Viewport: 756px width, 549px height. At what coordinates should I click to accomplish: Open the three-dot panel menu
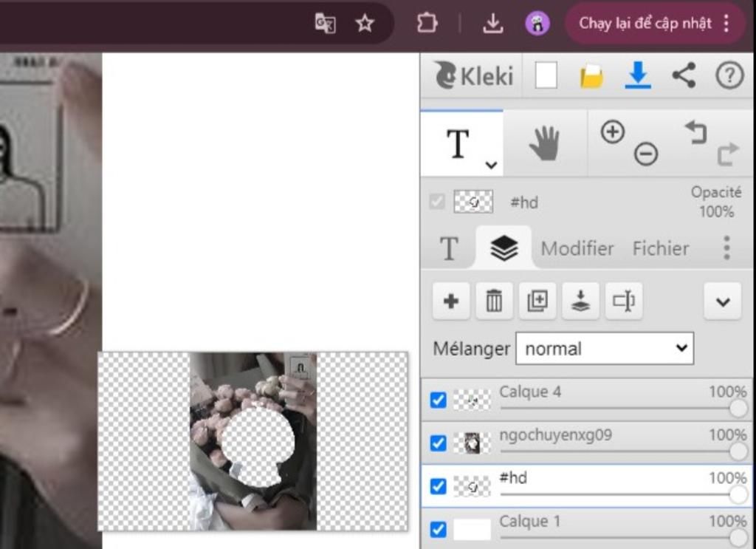pos(726,248)
